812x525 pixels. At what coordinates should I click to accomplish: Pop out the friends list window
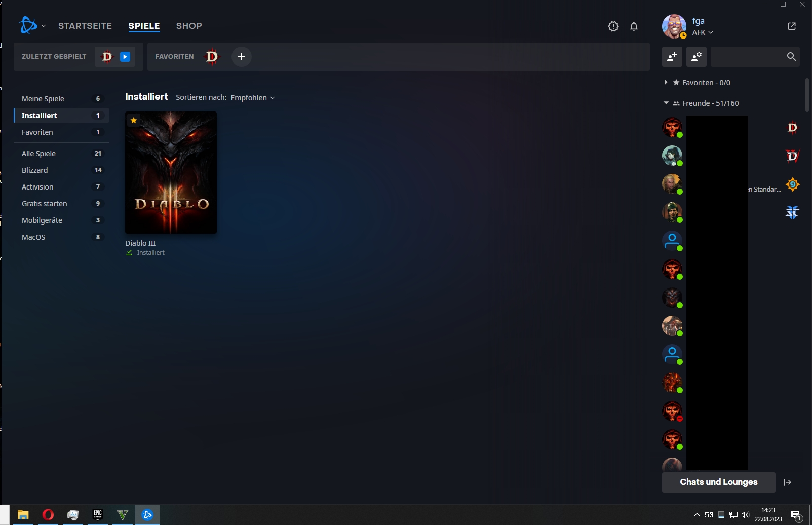[x=792, y=26]
